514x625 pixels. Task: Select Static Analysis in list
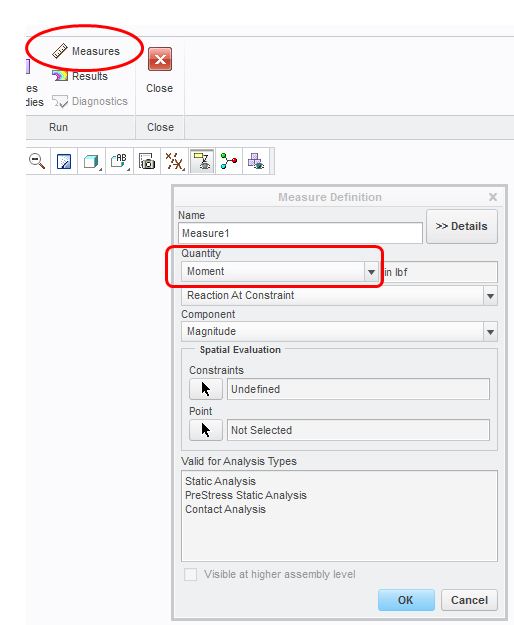pos(220,481)
